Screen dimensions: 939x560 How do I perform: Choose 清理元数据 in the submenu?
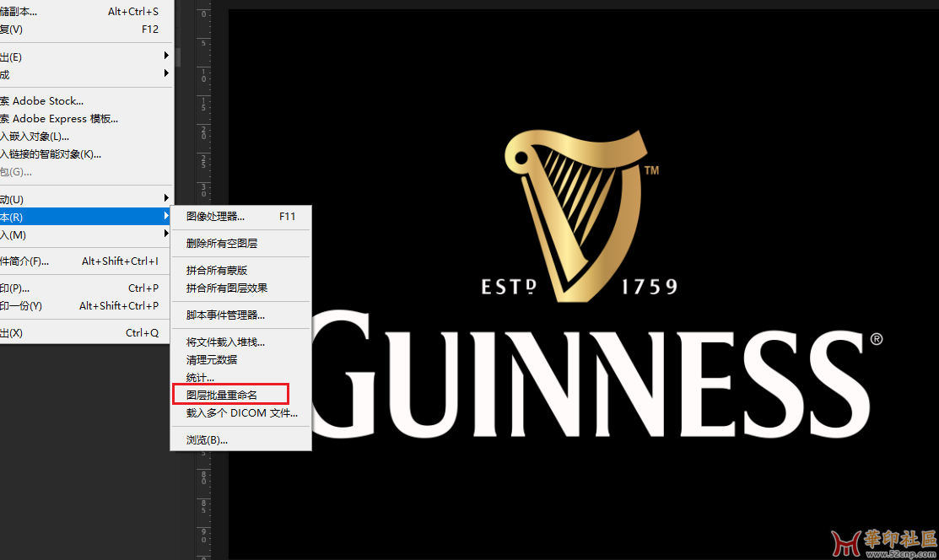240,359
